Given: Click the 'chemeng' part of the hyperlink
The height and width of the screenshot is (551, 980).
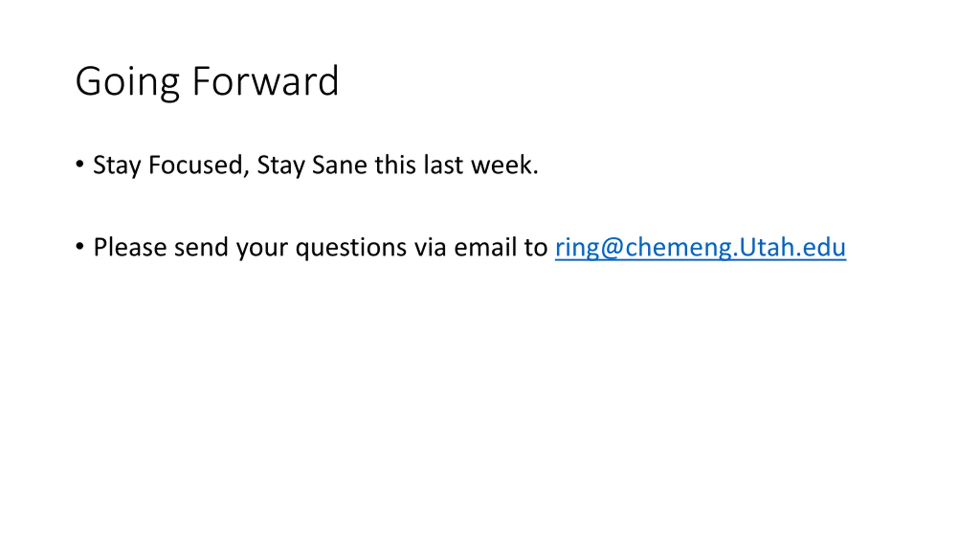Looking at the screenshot, I should coord(678,248).
